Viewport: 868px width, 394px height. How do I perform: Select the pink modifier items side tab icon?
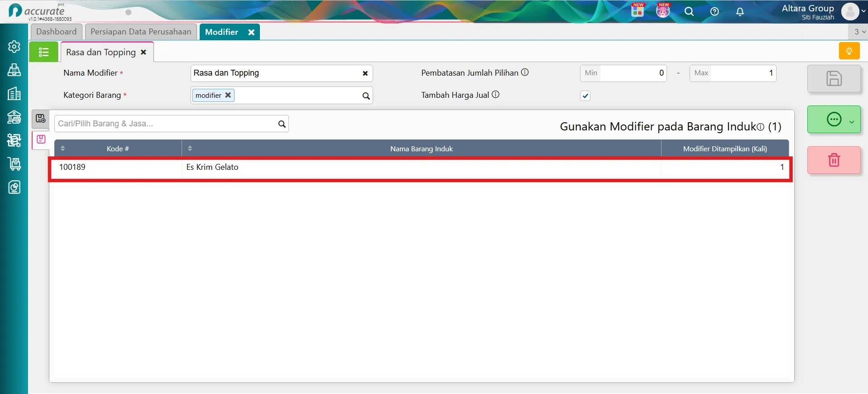click(x=41, y=139)
